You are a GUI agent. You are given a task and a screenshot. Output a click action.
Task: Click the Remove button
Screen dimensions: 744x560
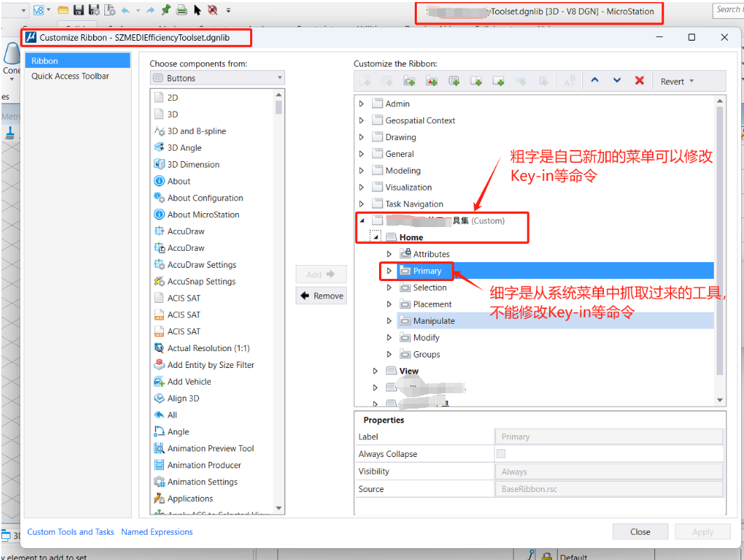[x=322, y=296]
